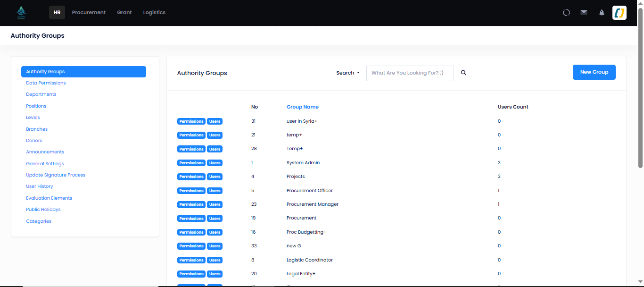
Task: Open Users for 'Temp+' group number 28
Action: 215,149
